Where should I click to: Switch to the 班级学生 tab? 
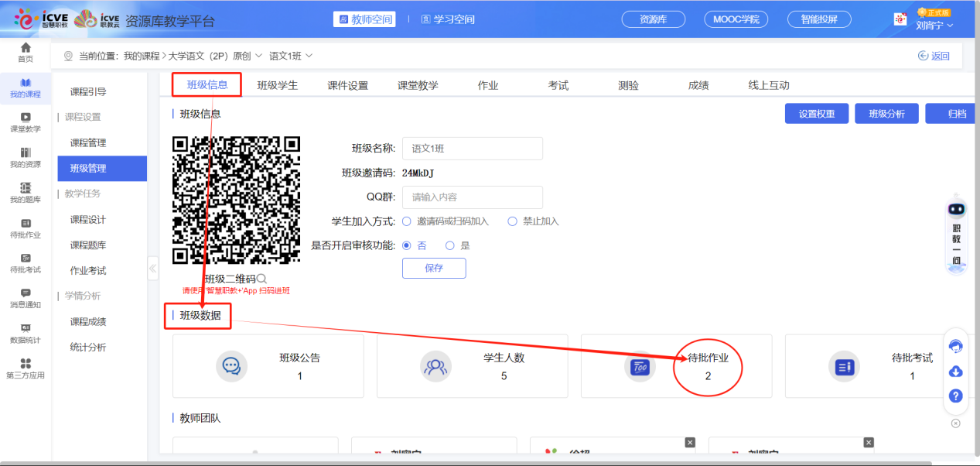(278, 84)
